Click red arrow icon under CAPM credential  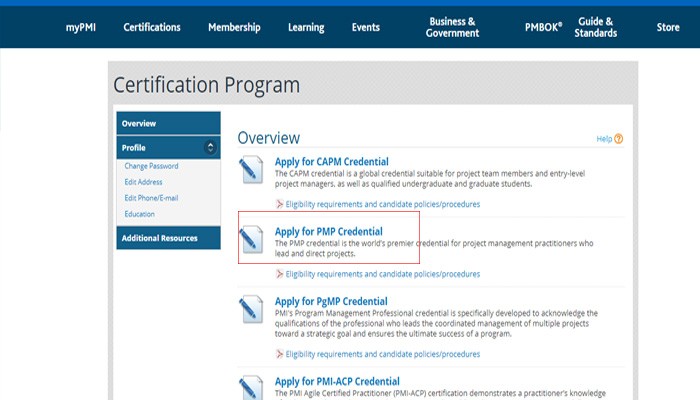pyautogui.click(x=279, y=204)
